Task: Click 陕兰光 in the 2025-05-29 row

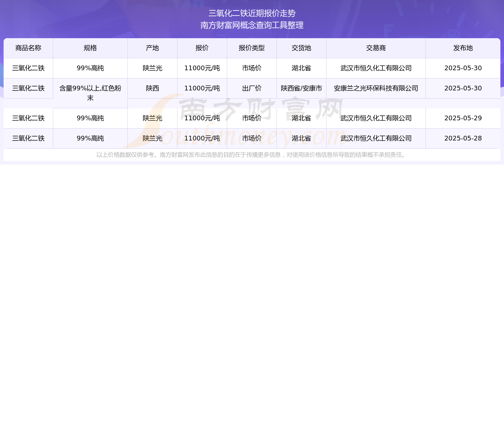Action: coord(153,118)
